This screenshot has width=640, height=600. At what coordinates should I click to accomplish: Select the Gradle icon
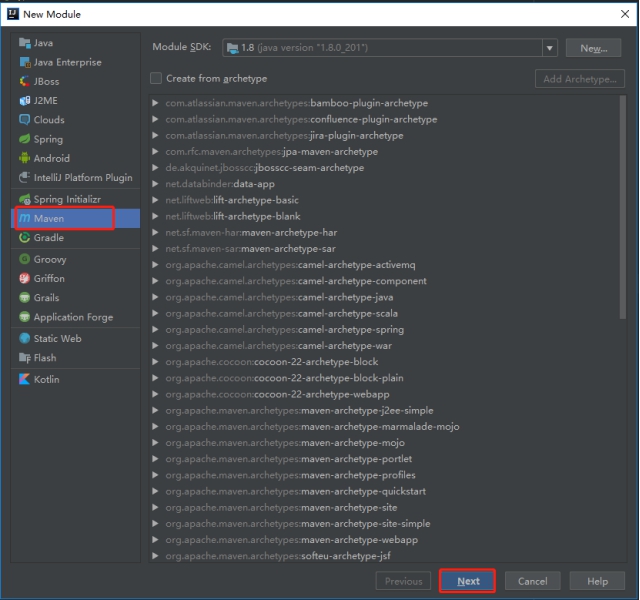click(x=24, y=238)
